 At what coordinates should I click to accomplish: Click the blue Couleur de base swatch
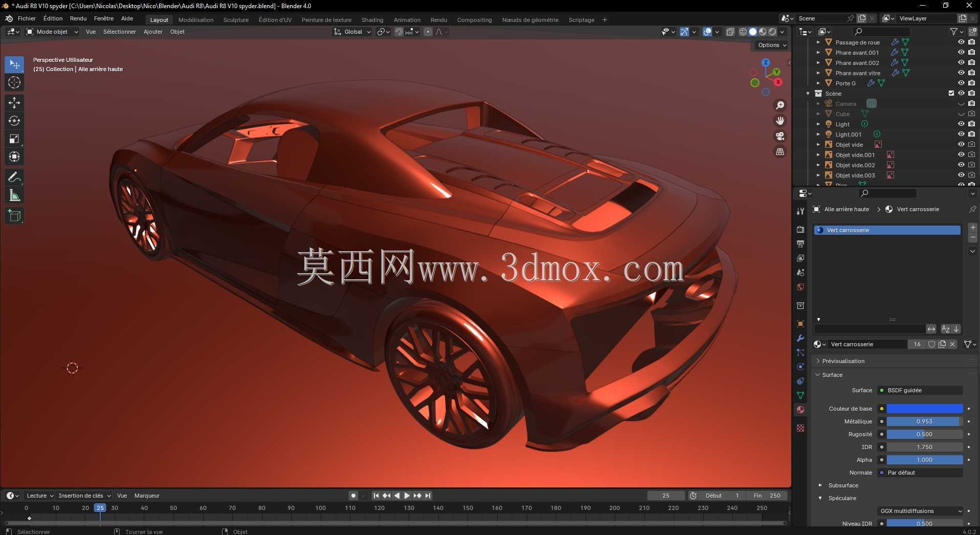pos(925,409)
